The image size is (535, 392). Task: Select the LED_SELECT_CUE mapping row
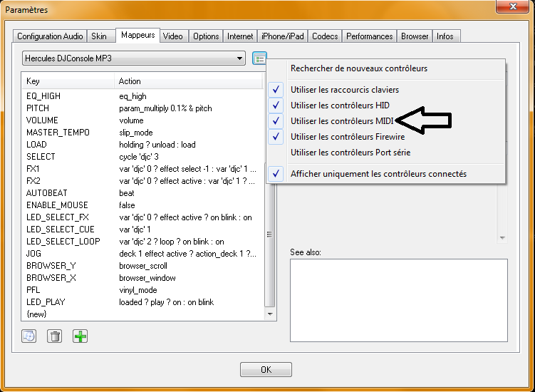tap(143, 229)
